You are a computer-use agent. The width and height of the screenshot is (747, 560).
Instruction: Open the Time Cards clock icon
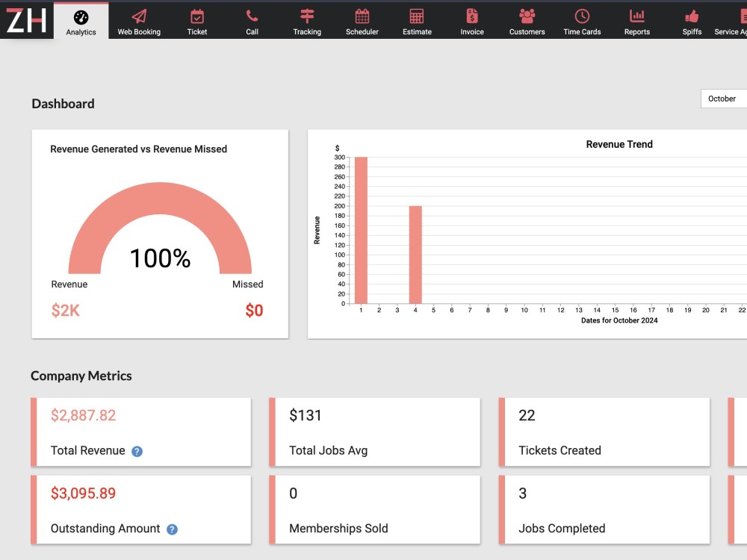[x=582, y=16]
